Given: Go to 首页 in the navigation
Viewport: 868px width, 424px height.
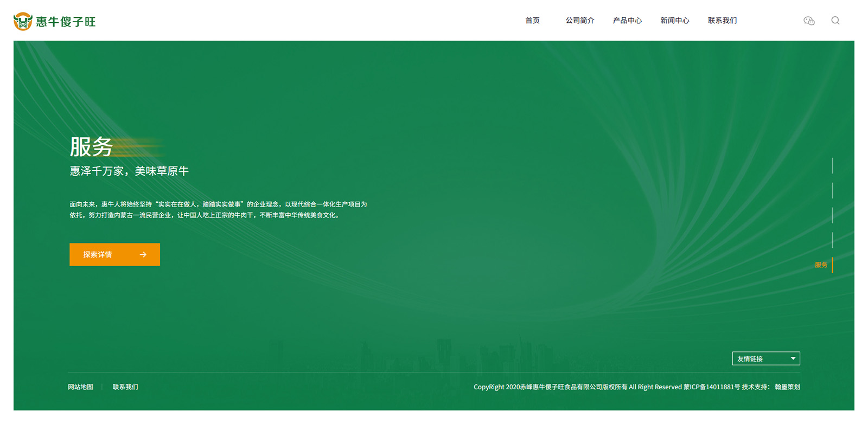Looking at the screenshot, I should point(532,21).
